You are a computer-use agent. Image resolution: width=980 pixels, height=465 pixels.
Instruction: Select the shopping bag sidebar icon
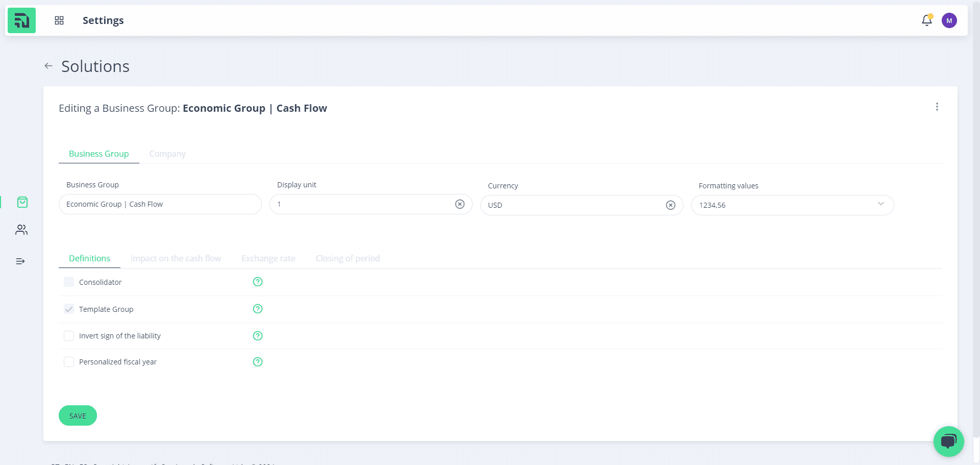coord(22,202)
